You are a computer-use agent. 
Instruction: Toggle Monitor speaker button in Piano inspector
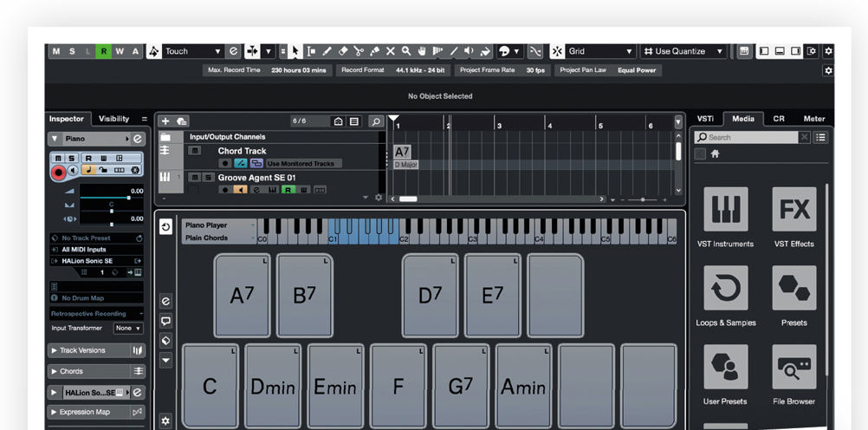[73, 171]
